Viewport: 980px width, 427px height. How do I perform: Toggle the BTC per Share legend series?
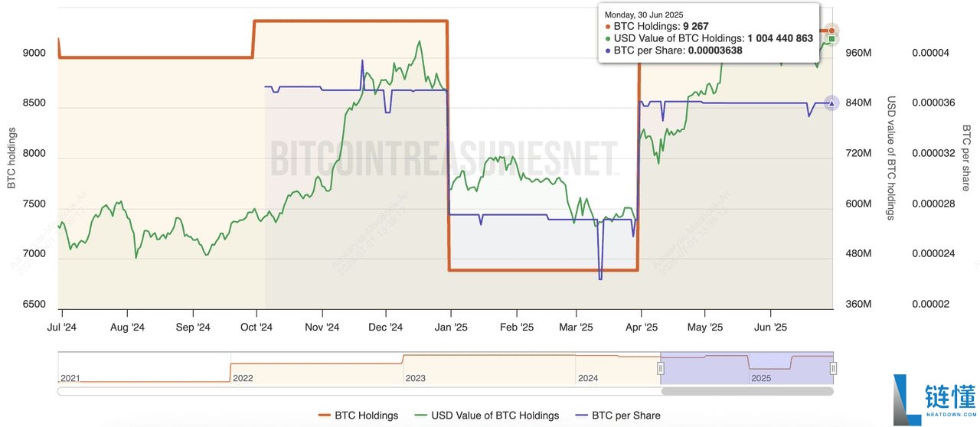click(x=617, y=416)
